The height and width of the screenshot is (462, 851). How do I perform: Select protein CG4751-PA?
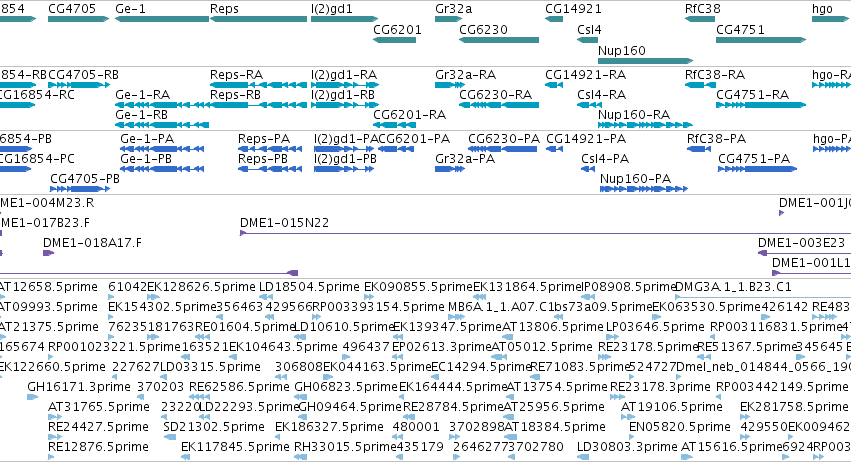[757, 169]
